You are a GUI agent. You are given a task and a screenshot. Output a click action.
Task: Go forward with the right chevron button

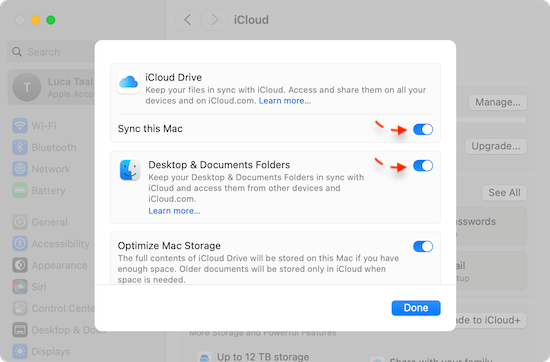(x=214, y=20)
